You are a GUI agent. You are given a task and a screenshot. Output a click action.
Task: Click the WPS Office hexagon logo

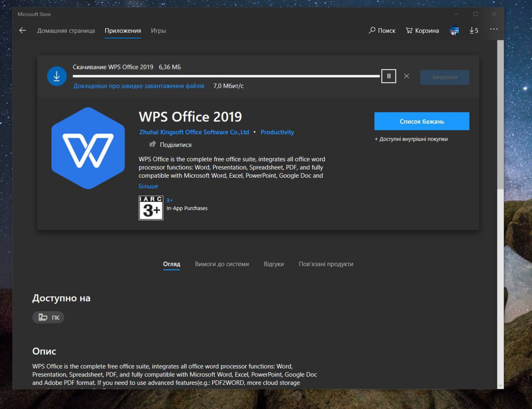click(x=88, y=148)
